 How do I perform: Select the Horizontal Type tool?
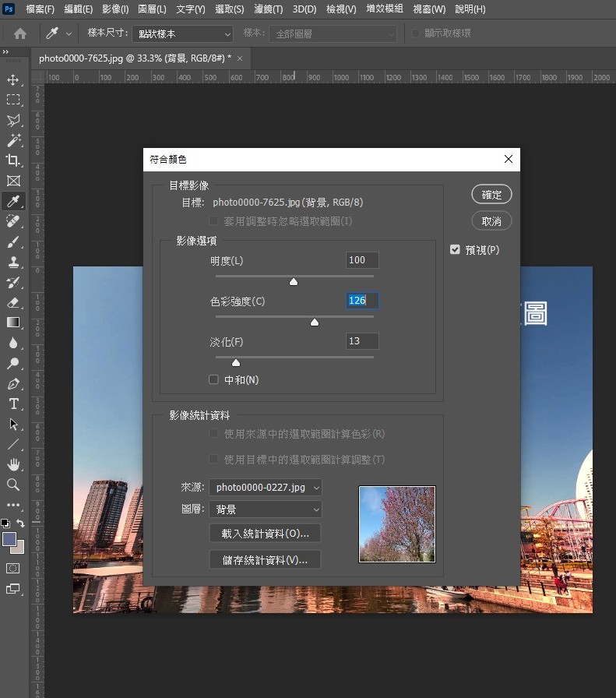point(13,404)
